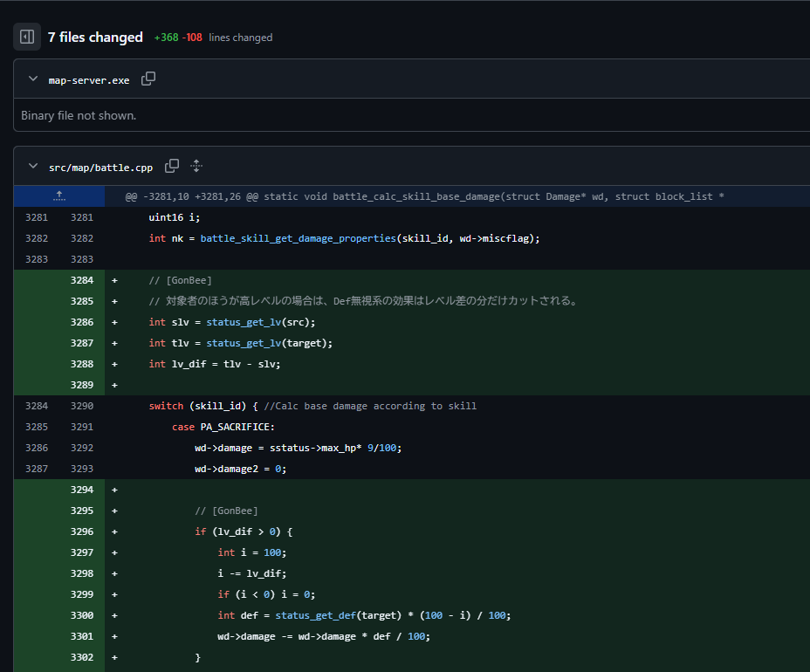Select new line number 3284
The height and width of the screenshot is (672, 810).
[x=81, y=280]
